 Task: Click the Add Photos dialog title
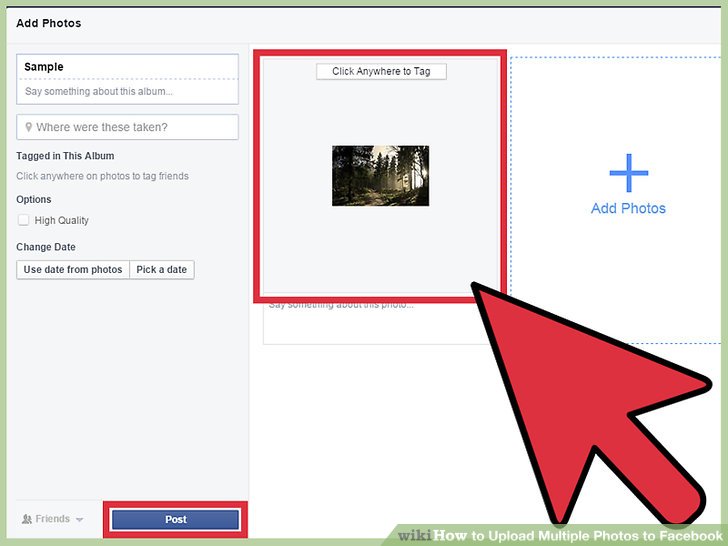pos(49,23)
